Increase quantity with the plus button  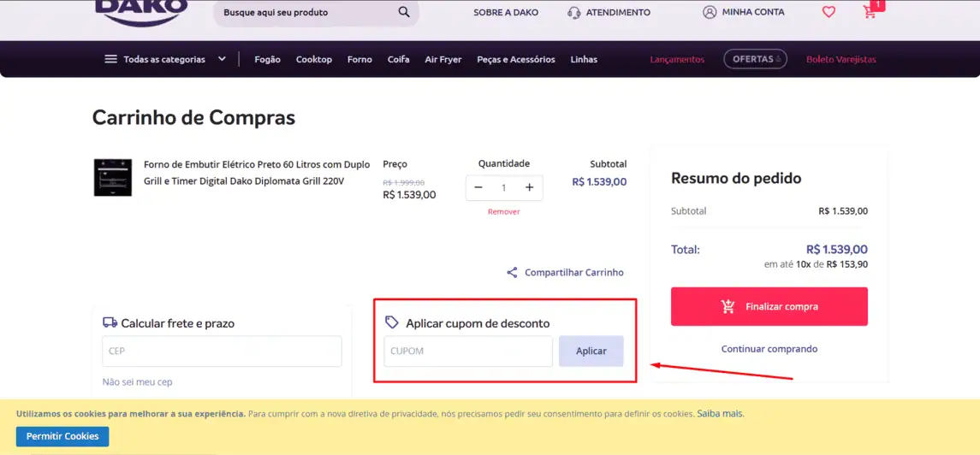(530, 187)
